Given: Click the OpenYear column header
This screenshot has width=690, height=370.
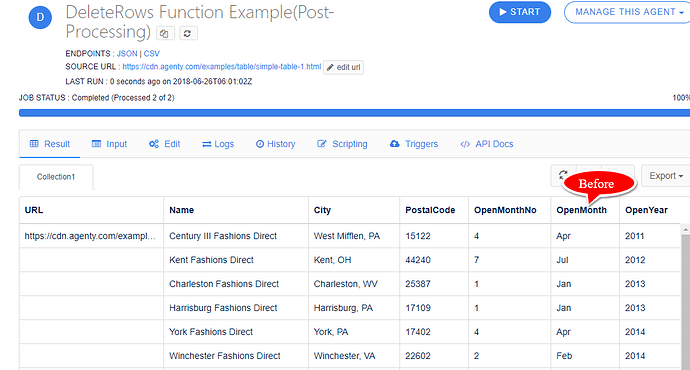Looking at the screenshot, I should point(650,210).
